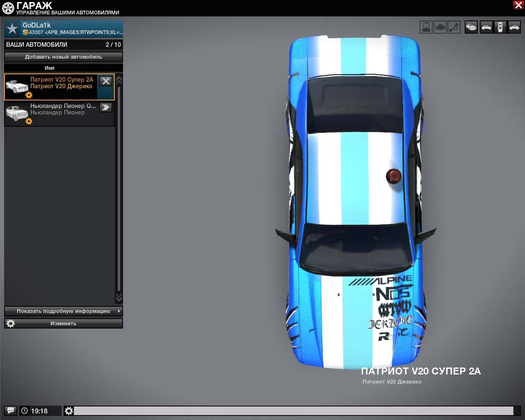Click the car horn icon
The image size is (525, 420).
(x=454, y=27)
